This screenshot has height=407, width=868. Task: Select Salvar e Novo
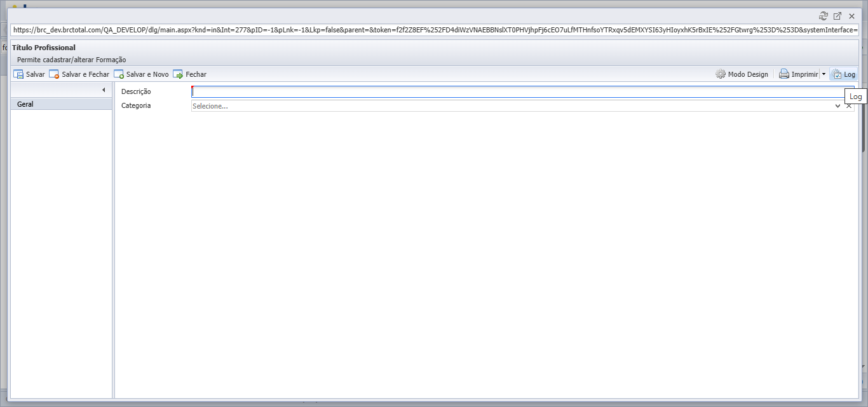(142, 74)
